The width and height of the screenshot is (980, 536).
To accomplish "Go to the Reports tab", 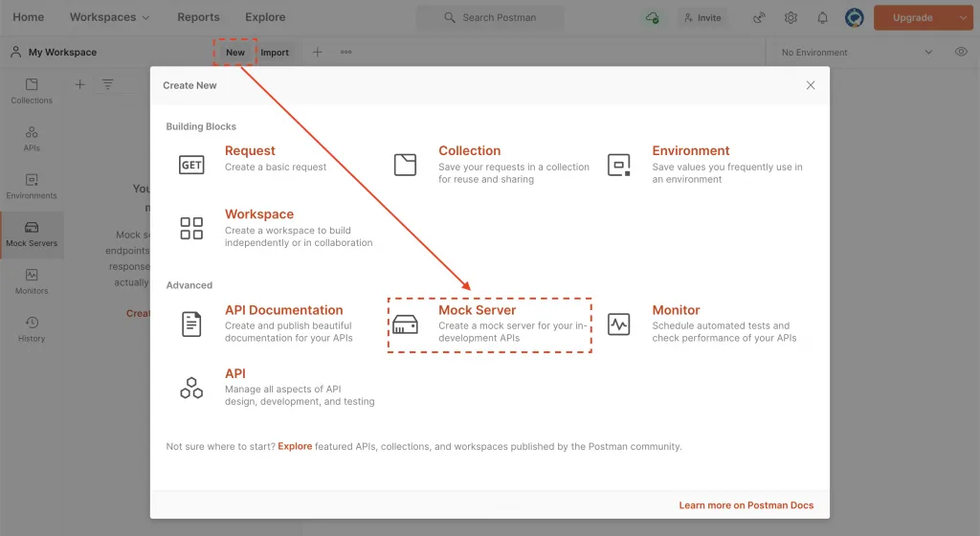I will pyautogui.click(x=198, y=17).
